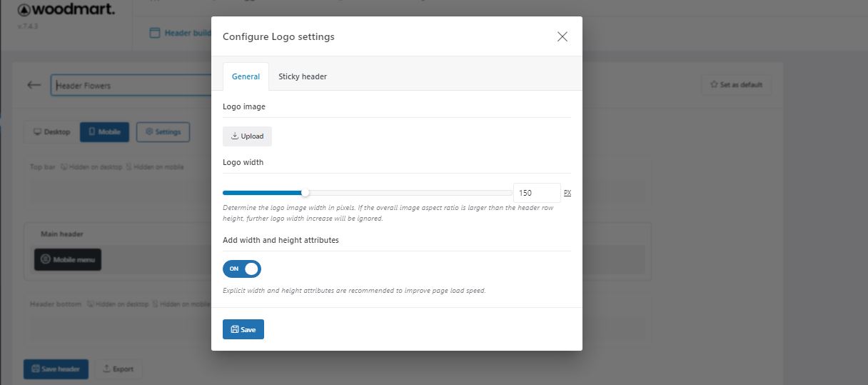Click the Header bottom row label
The image size is (868, 385).
(56, 304)
